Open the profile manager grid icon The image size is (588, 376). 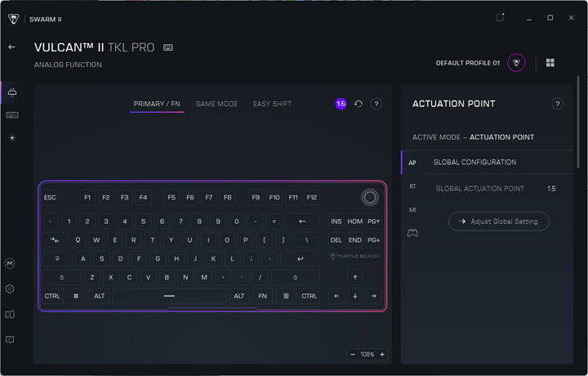click(550, 63)
